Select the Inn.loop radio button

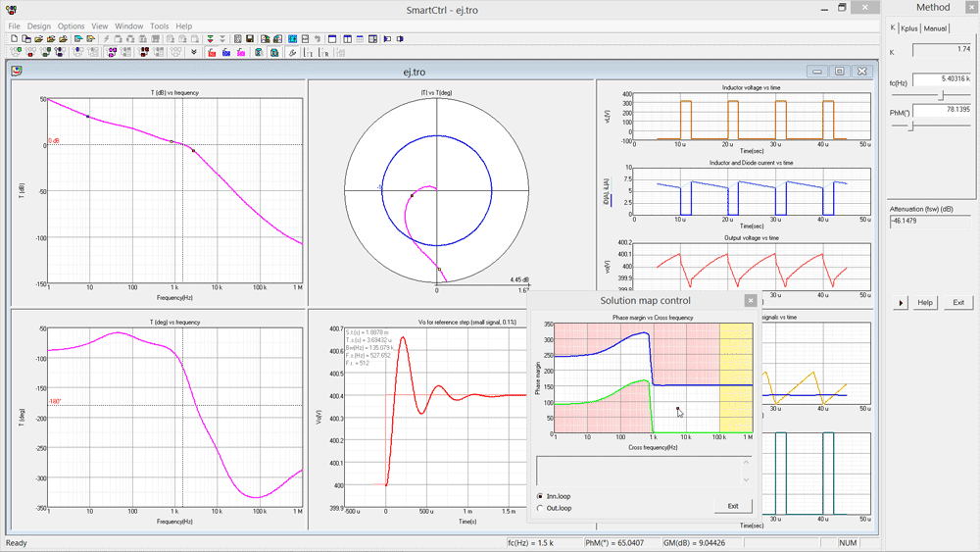point(541,496)
